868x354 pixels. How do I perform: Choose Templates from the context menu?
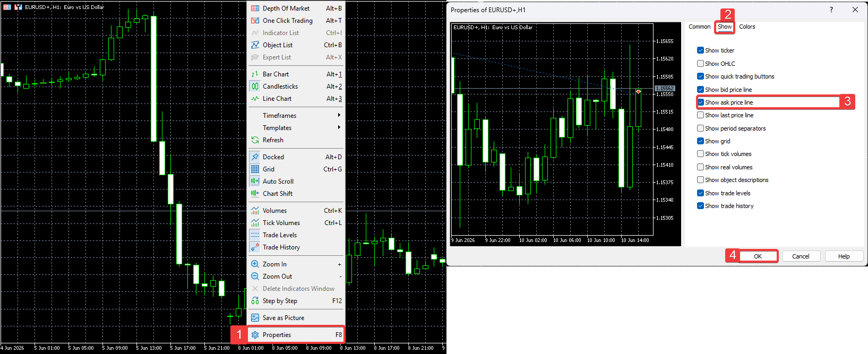[296, 128]
